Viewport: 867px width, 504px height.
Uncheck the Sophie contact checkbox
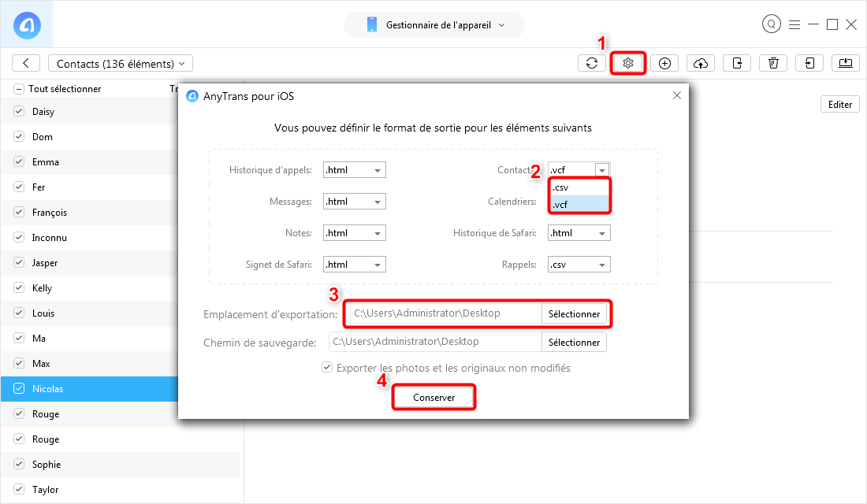tap(19, 464)
